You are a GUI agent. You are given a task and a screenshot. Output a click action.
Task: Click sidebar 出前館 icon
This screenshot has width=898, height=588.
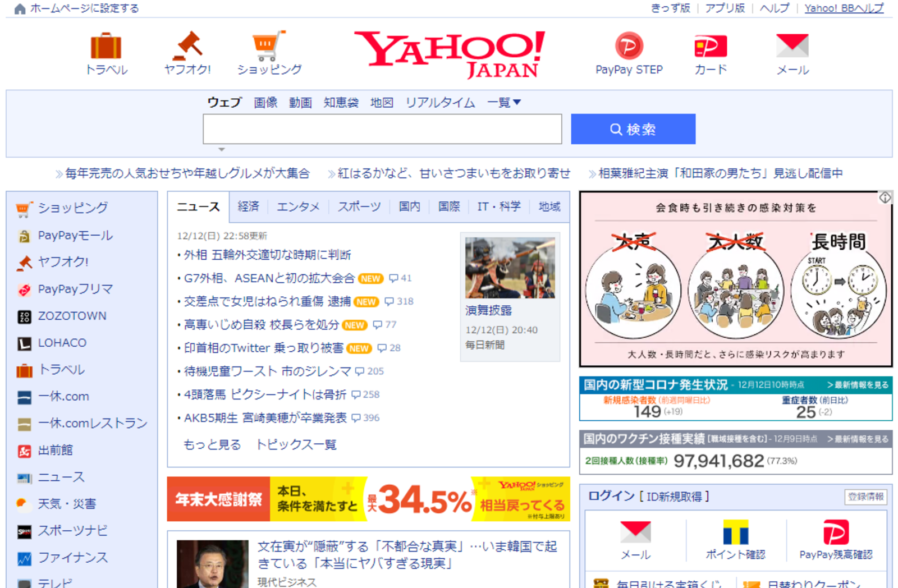(24, 451)
